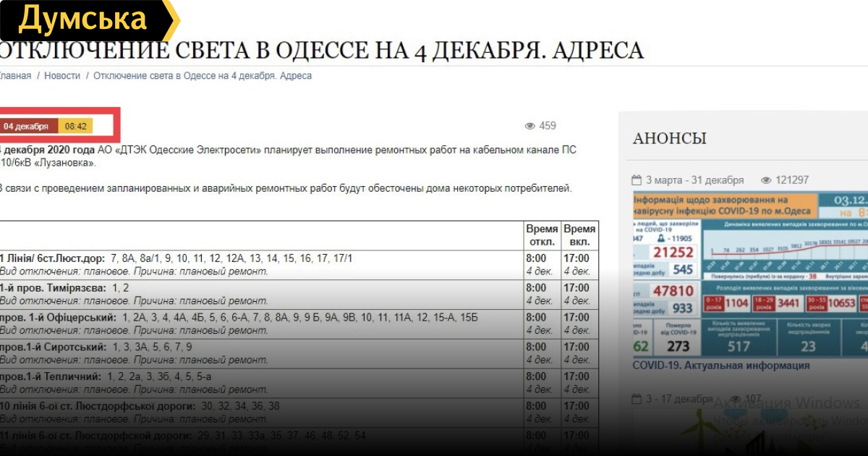This screenshot has height=456, width=868.
Task: Select the current-page breadcrumb Отключение света в Одессе
Action: click(203, 76)
